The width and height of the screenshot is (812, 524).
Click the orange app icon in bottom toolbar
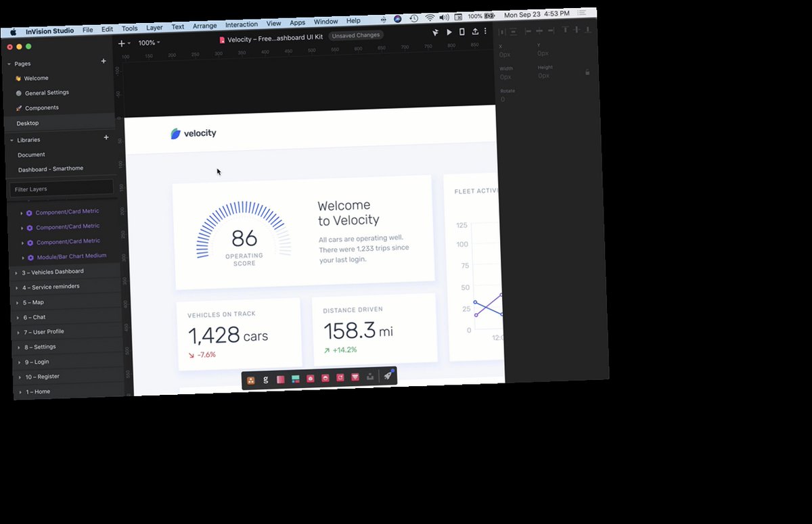(x=250, y=380)
